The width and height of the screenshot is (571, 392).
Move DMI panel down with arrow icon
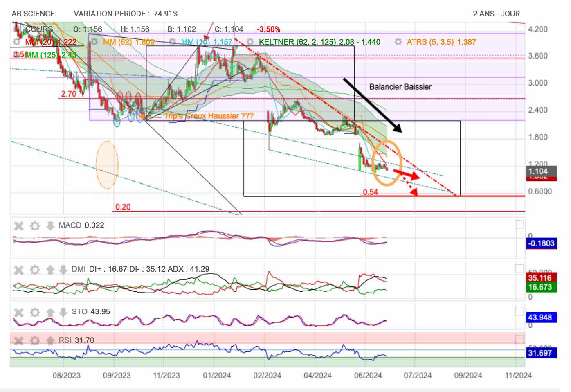(x=63, y=269)
